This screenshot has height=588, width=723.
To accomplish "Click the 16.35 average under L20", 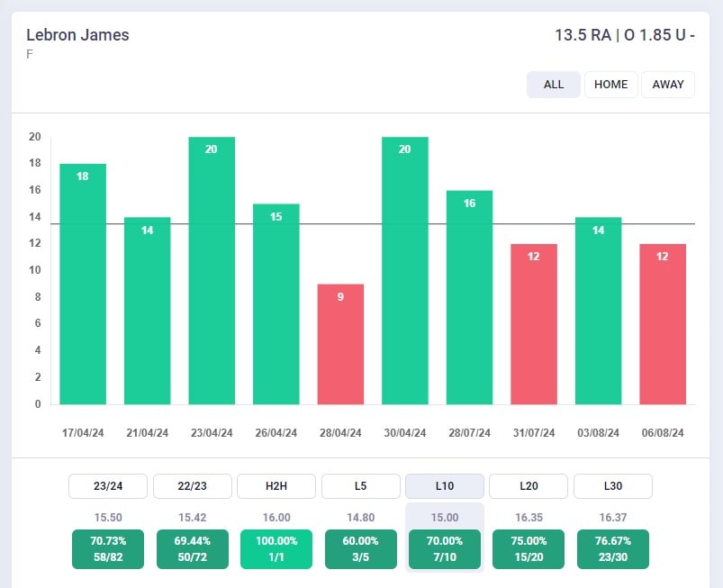I will click(529, 518).
